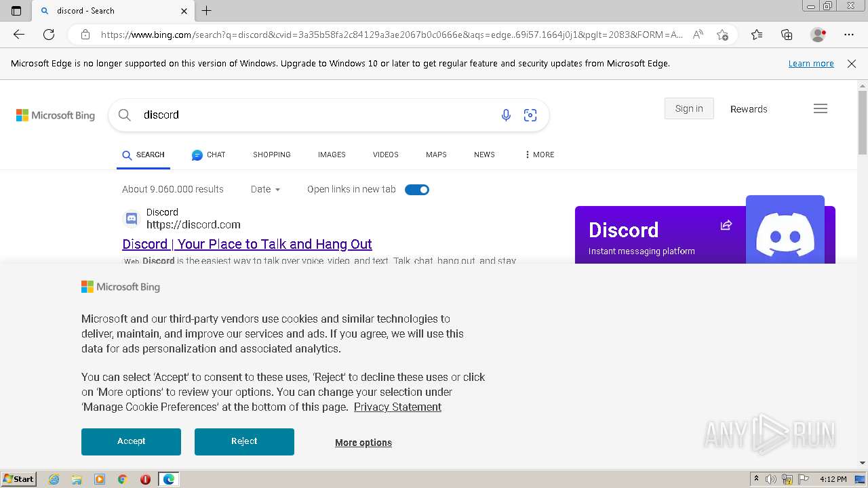View site info lock icon

85,35
